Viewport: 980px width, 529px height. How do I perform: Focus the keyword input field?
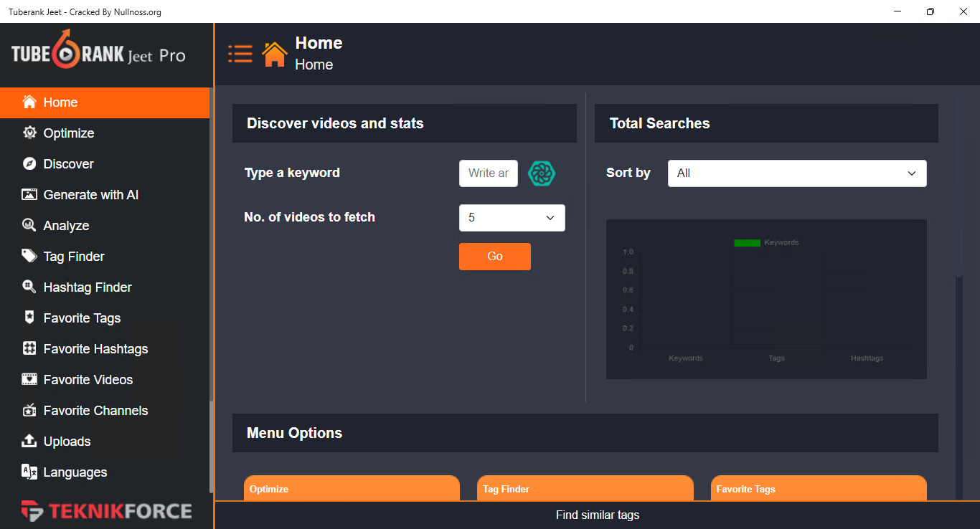point(489,173)
